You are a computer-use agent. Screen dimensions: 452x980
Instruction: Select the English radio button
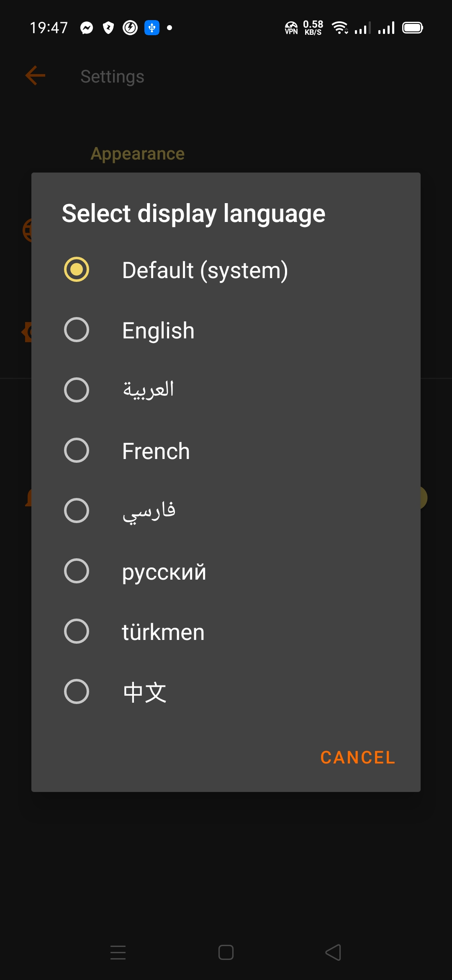click(77, 330)
